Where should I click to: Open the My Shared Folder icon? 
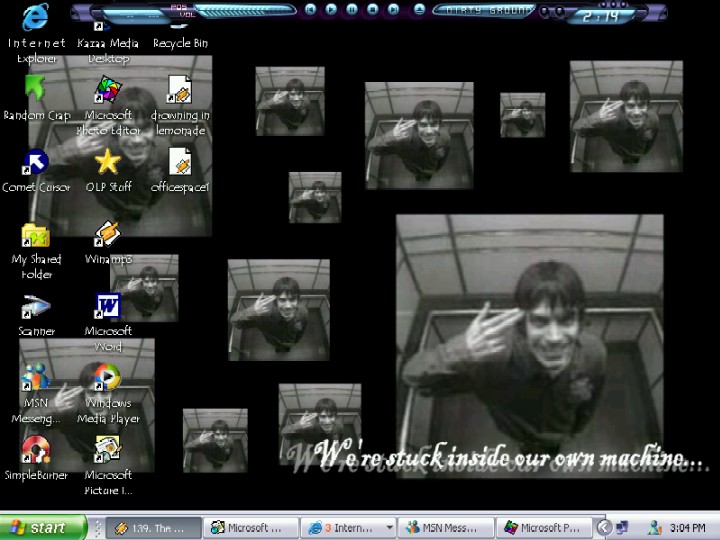[x=36, y=234]
